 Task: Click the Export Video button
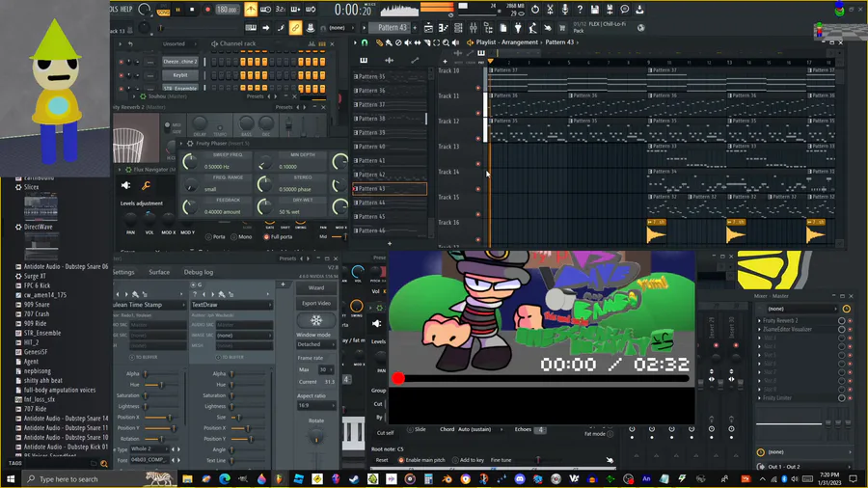pyautogui.click(x=316, y=303)
